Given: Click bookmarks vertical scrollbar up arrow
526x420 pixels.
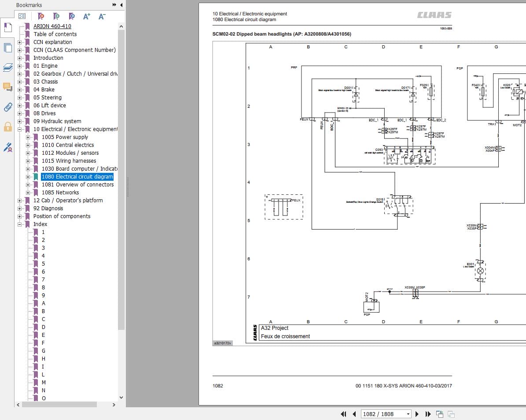Looking at the screenshot, I should coord(121,26).
